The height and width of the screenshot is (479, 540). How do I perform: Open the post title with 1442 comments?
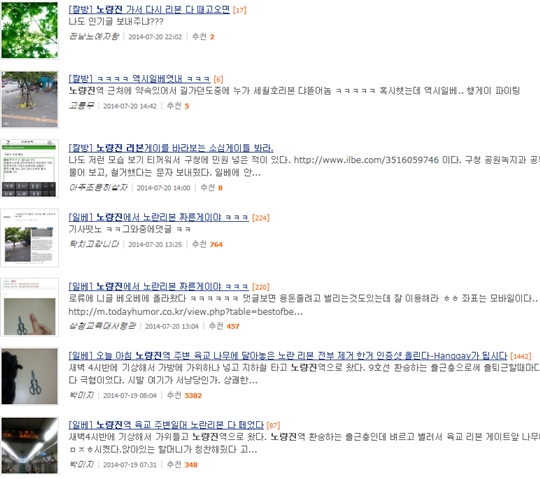click(288, 356)
